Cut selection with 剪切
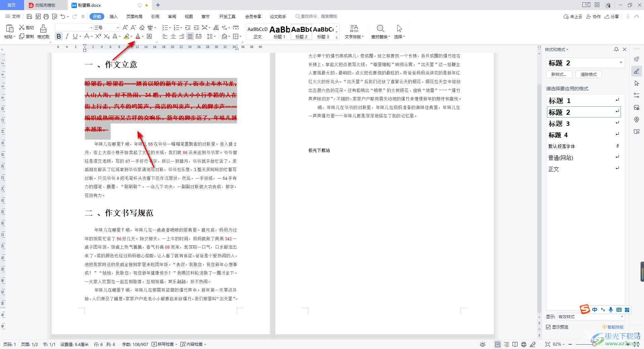Viewport: 644px width, 349px height. pyautogui.click(x=26, y=28)
